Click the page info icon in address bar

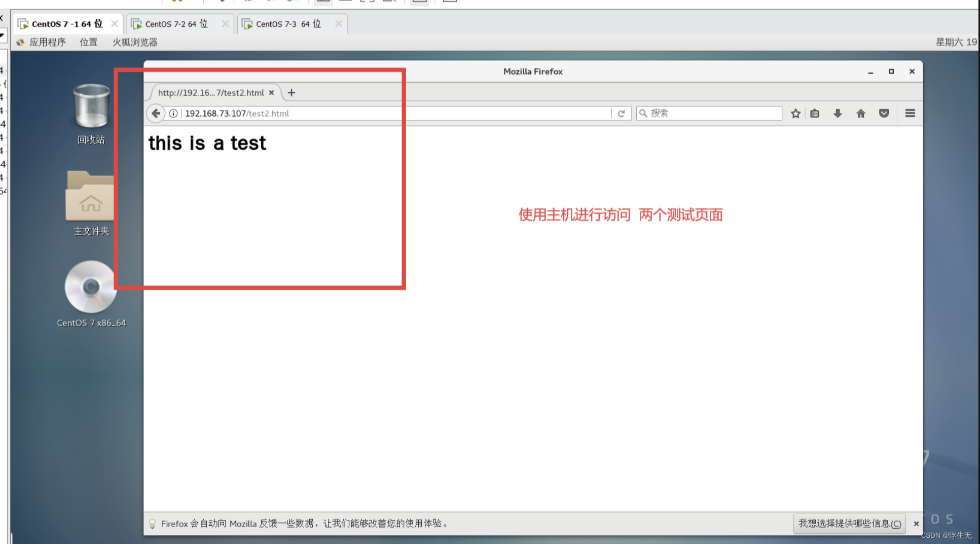[173, 113]
